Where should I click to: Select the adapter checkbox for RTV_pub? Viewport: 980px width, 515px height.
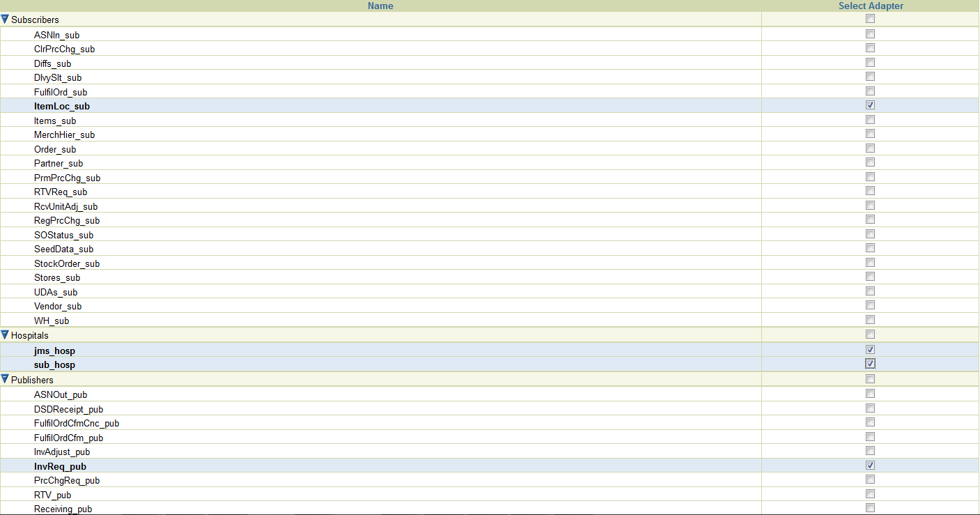click(x=870, y=493)
